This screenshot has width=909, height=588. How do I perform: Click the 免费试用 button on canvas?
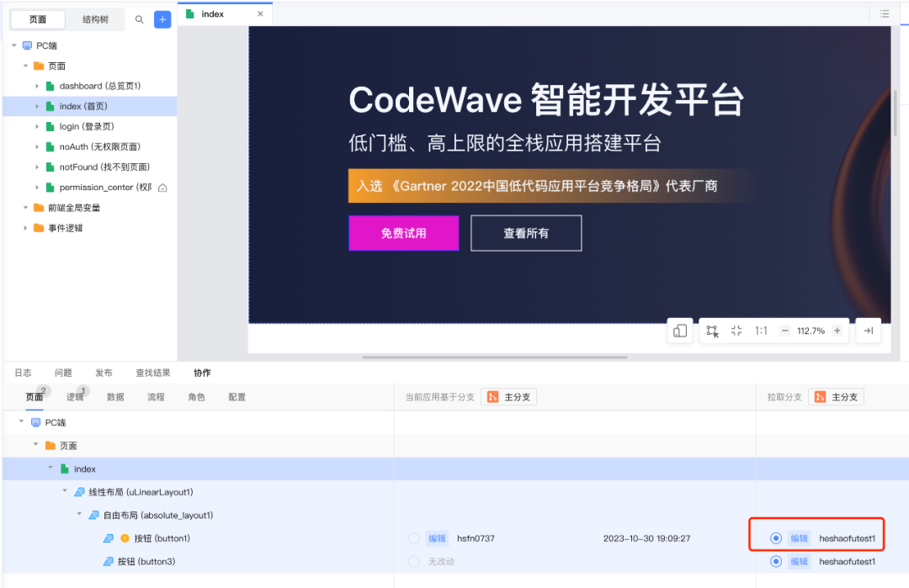[x=403, y=233]
